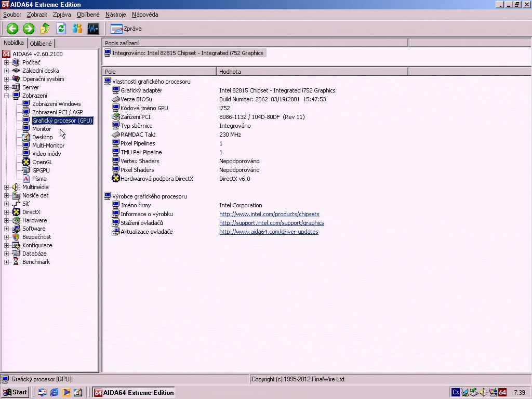Click the Konfigurace tree icon
The image size is (532, 399).
point(16,245)
